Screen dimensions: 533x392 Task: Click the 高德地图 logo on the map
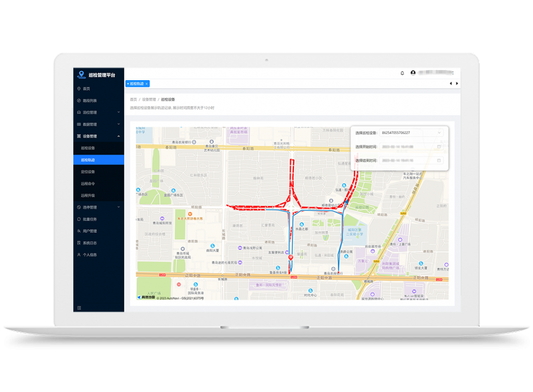click(x=146, y=297)
